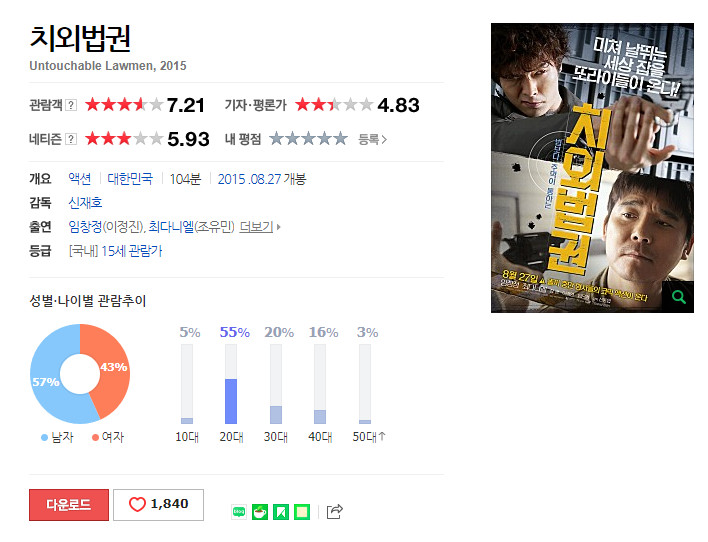The height and width of the screenshot is (542, 708).
Task: Open the 액션 genre link
Action: point(79,179)
